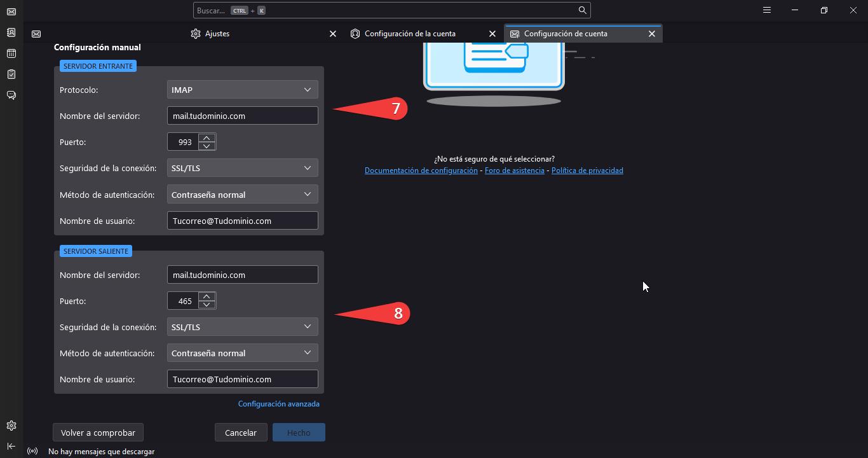Open the Chat sidebar icon
The height and width of the screenshot is (458, 868).
pyautogui.click(x=11, y=95)
